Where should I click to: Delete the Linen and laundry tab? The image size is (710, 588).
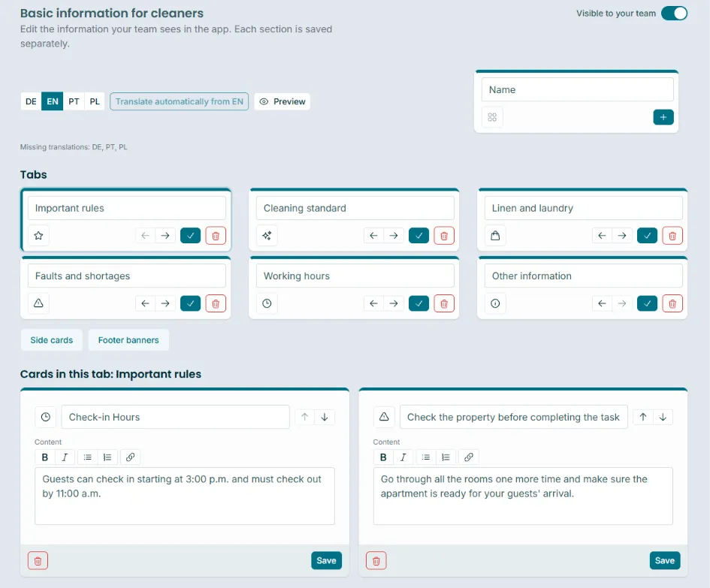[672, 235]
